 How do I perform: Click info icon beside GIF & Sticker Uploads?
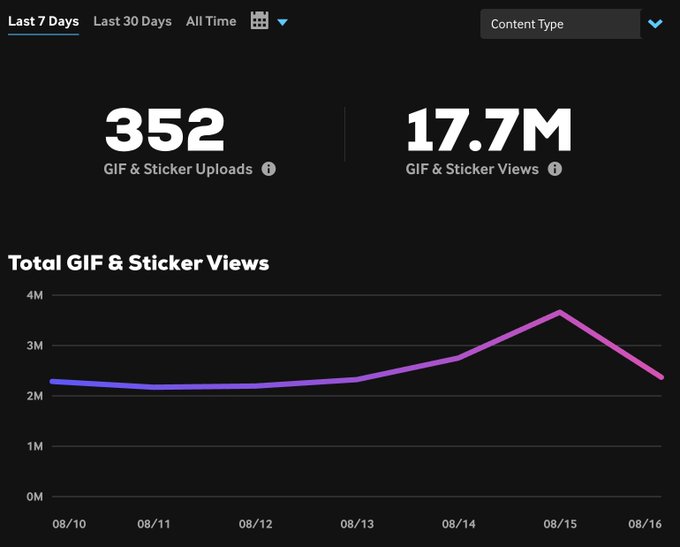click(x=268, y=169)
